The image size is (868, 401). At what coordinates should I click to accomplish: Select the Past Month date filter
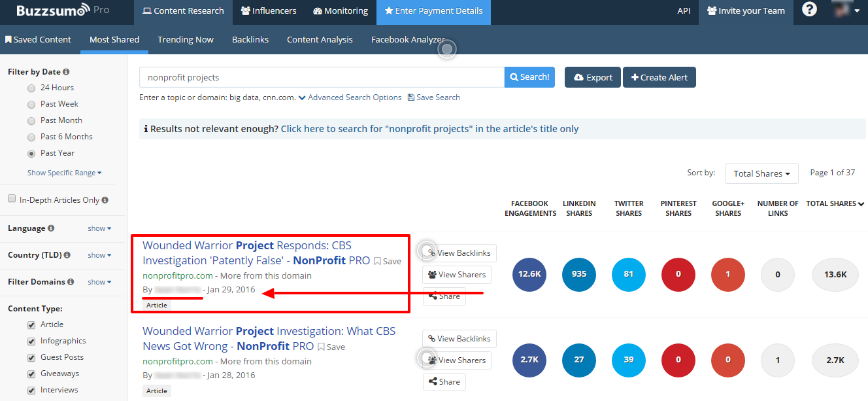tap(31, 120)
